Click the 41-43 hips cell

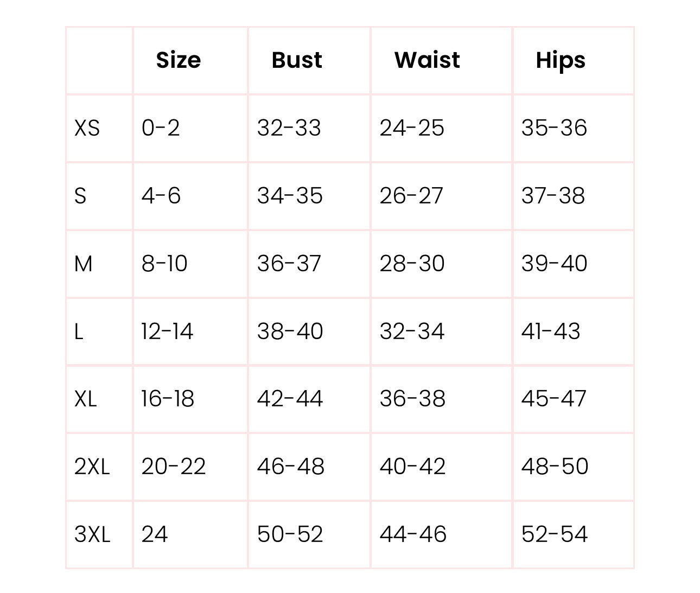[x=551, y=331]
